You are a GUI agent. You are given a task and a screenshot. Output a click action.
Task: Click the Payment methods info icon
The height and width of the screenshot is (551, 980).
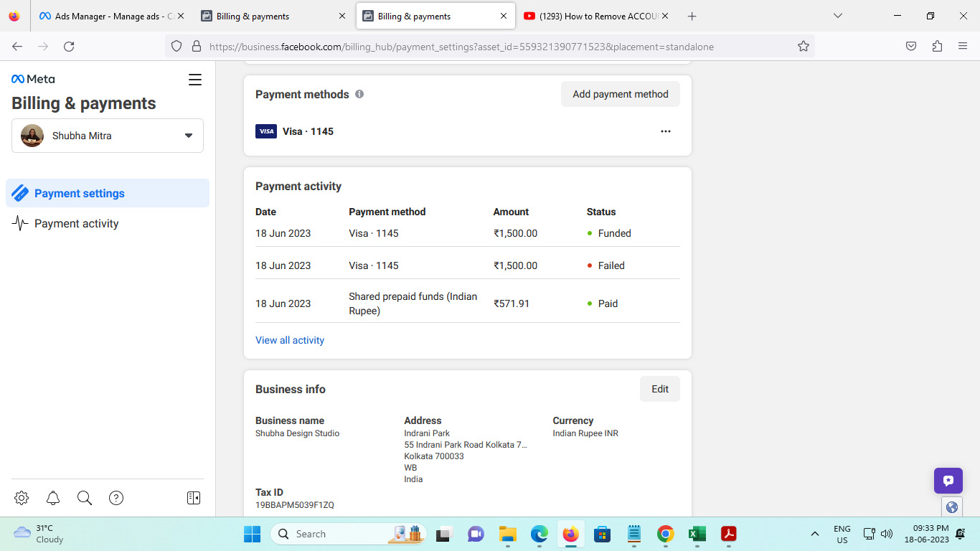(359, 94)
